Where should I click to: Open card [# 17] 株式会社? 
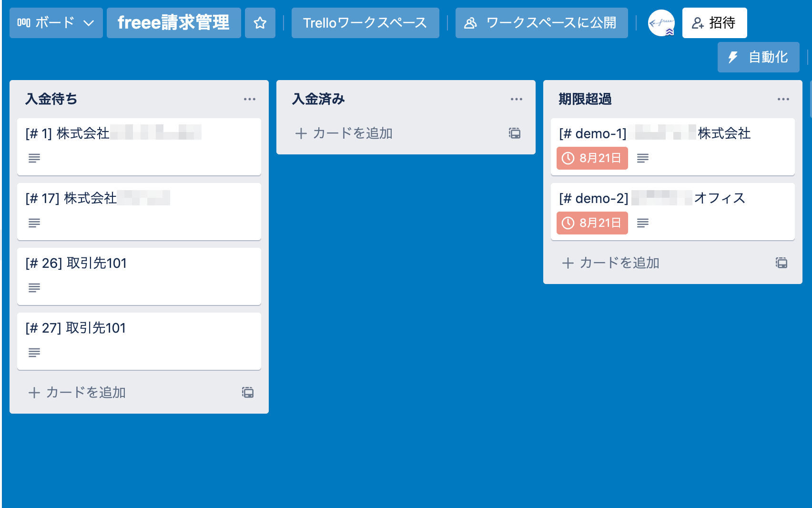pos(139,212)
